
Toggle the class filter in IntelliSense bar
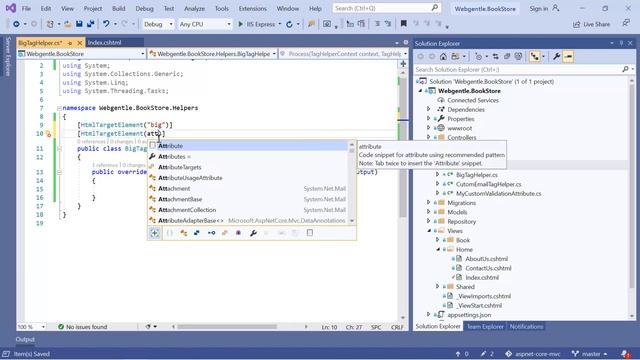[184, 233]
